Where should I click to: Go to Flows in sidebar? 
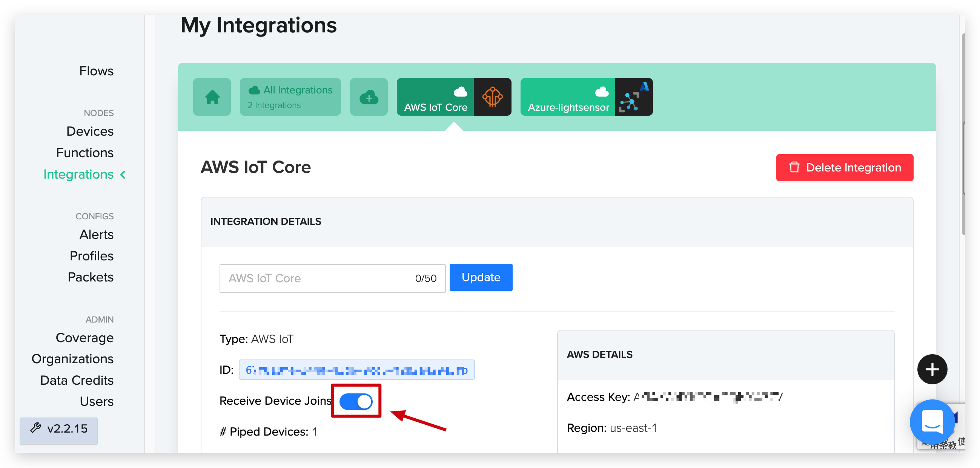point(96,71)
